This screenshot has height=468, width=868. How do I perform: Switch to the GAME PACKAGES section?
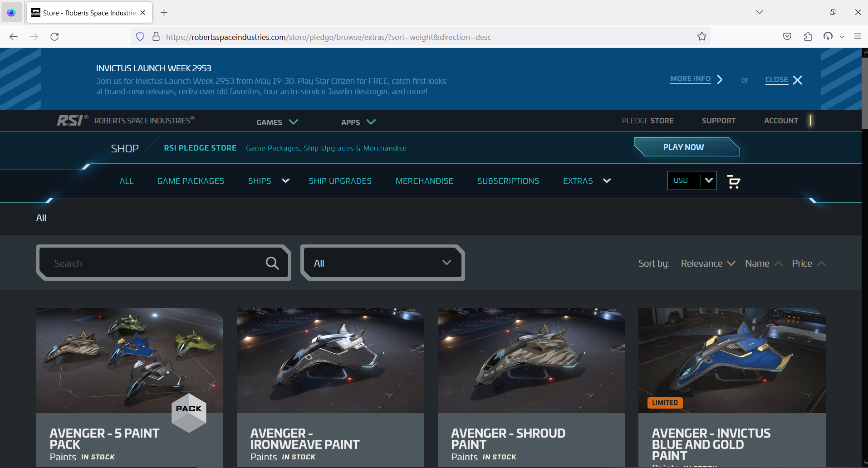point(191,180)
